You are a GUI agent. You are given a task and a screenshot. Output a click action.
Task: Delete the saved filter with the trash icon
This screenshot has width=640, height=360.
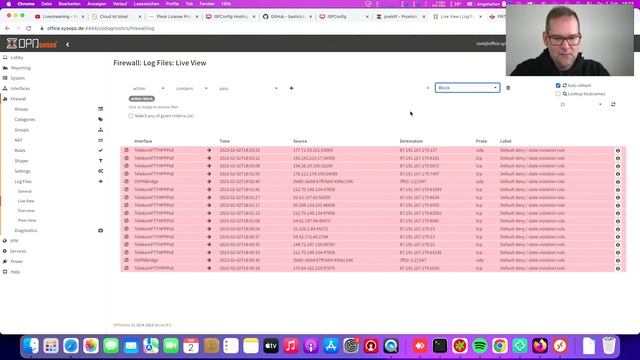point(508,88)
